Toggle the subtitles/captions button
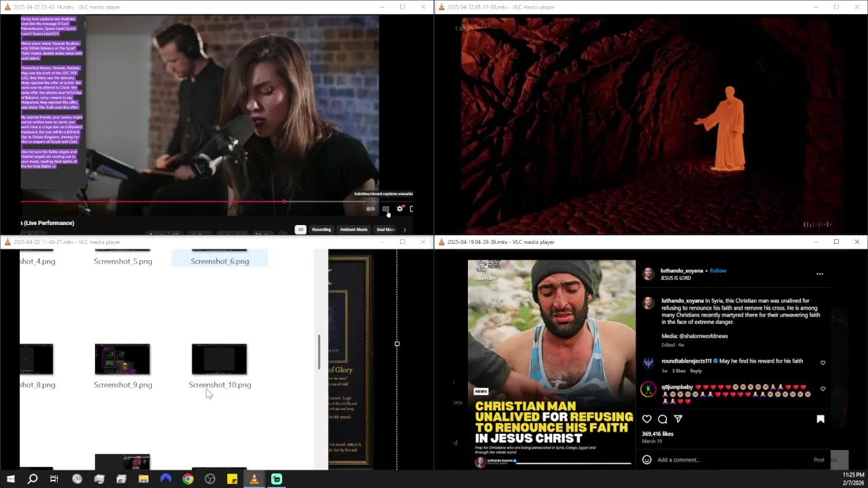The height and width of the screenshot is (488, 868). [x=385, y=209]
